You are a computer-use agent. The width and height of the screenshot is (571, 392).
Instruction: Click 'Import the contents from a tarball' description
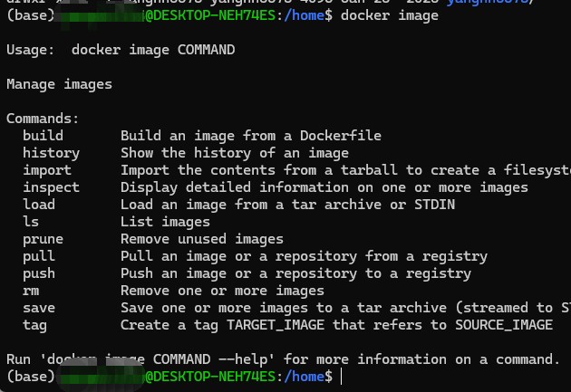tap(259, 170)
